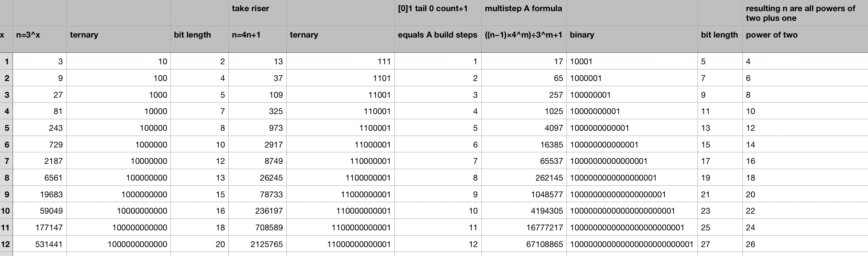
Task: Select the cell with value 26245
Action: 257,178
